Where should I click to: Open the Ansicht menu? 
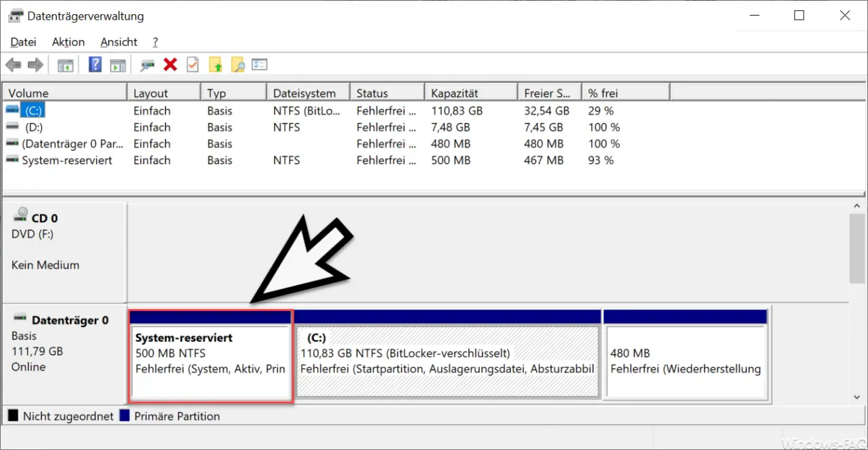coord(119,42)
